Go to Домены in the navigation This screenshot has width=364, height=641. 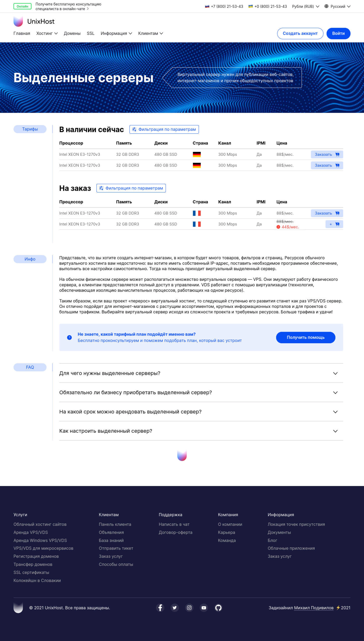coord(72,33)
